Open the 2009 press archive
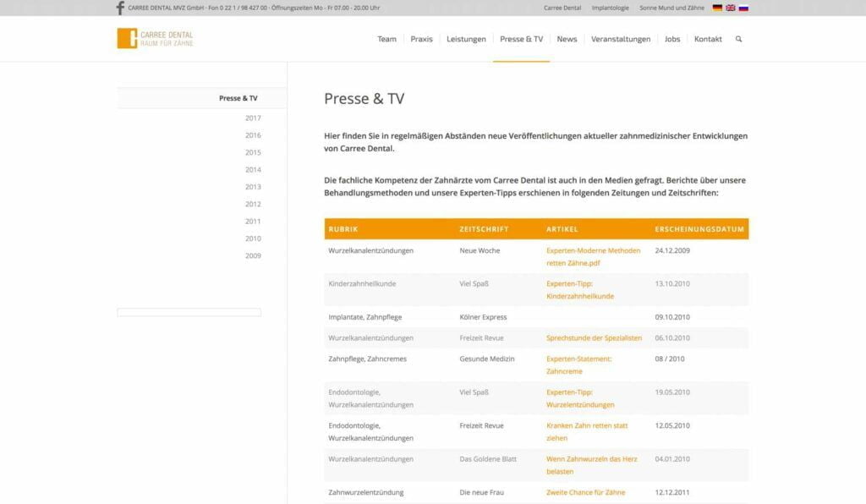Image resolution: width=866 pixels, height=504 pixels. [253, 255]
